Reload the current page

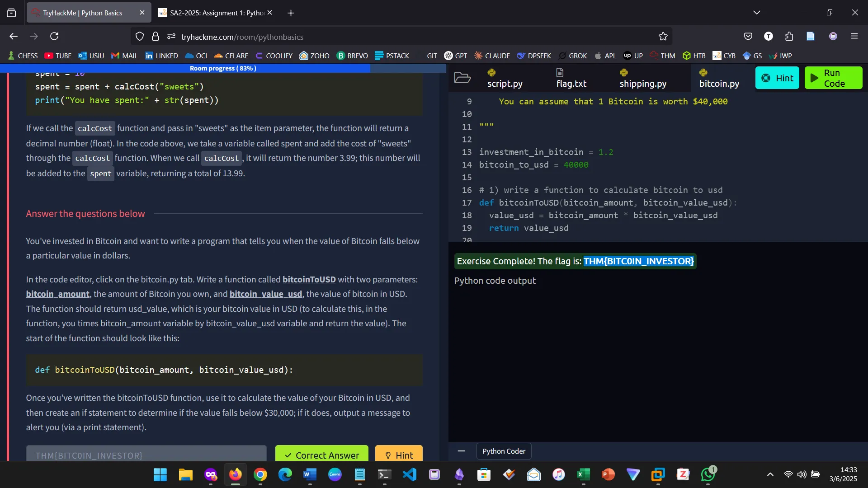click(x=54, y=36)
